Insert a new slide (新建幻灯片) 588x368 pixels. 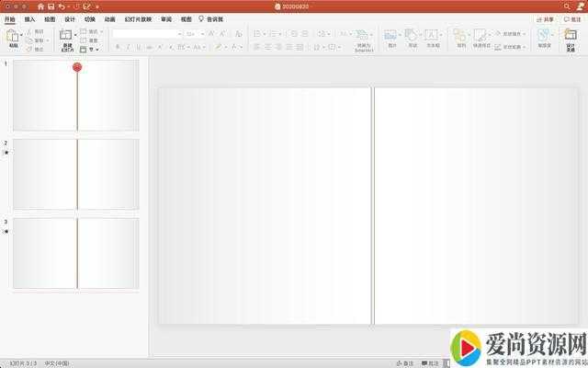(65, 38)
